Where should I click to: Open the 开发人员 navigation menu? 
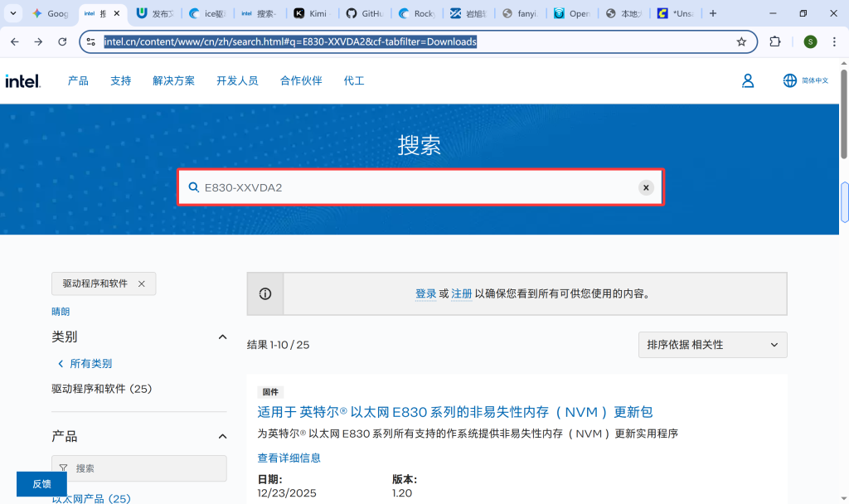(x=237, y=80)
